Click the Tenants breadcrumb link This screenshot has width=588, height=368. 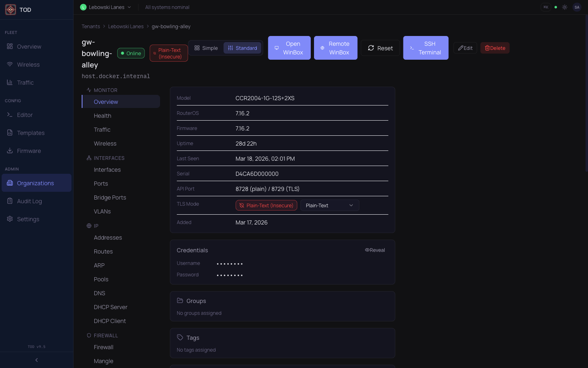pyautogui.click(x=91, y=27)
